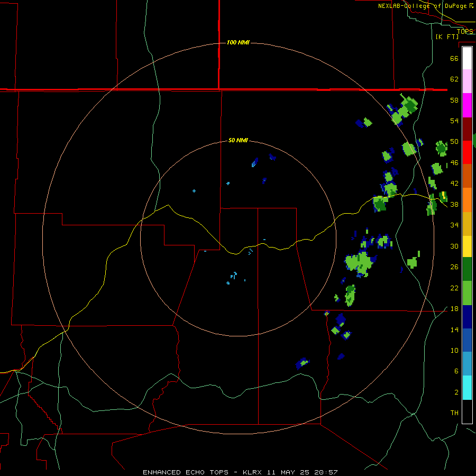Click the ENHANCED ECHO TOPS caption
The width and height of the screenshot is (476, 476).
point(186,472)
